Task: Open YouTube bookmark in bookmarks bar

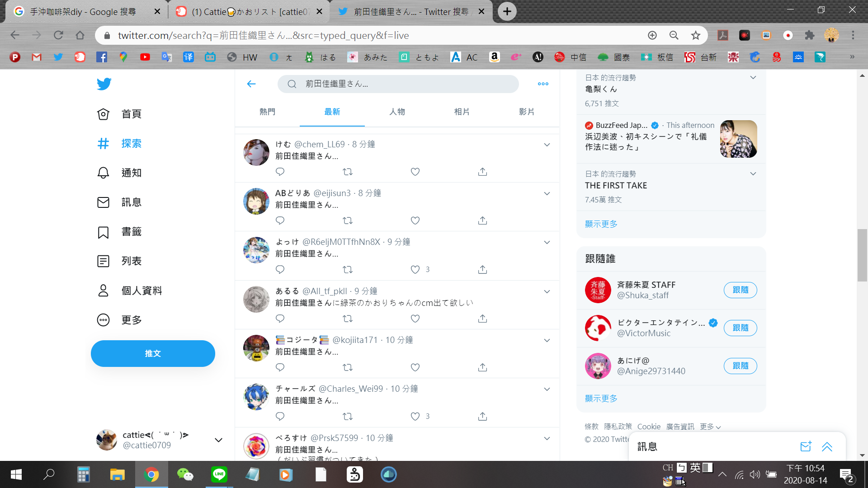Action: pyautogui.click(x=145, y=57)
